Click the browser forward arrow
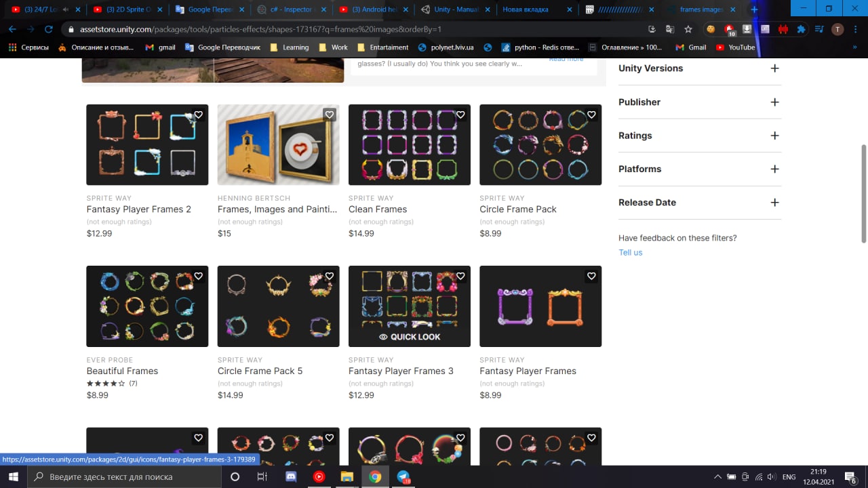This screenshot has width=868, height=488. click(x=31, y=29)
